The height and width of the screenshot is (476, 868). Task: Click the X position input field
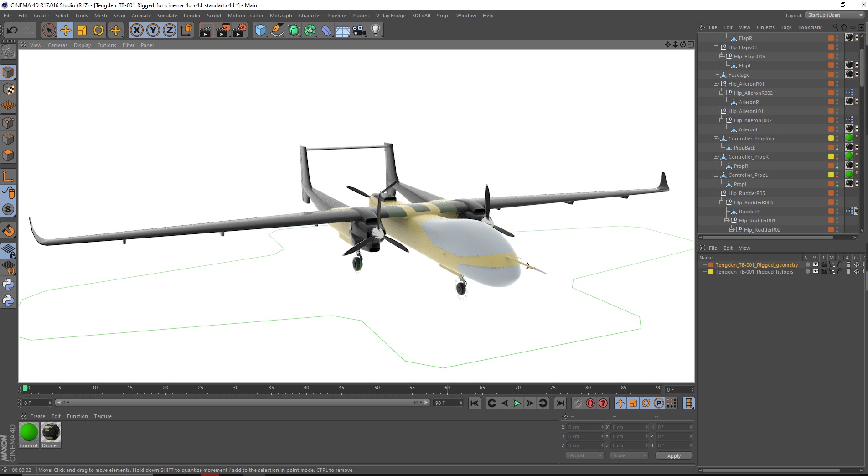(x=584, y=427)
